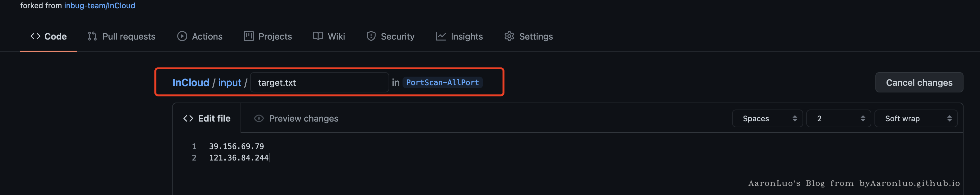
Task: Click editor line 1 with 39.156.69.79
Action: click(236, 146)
